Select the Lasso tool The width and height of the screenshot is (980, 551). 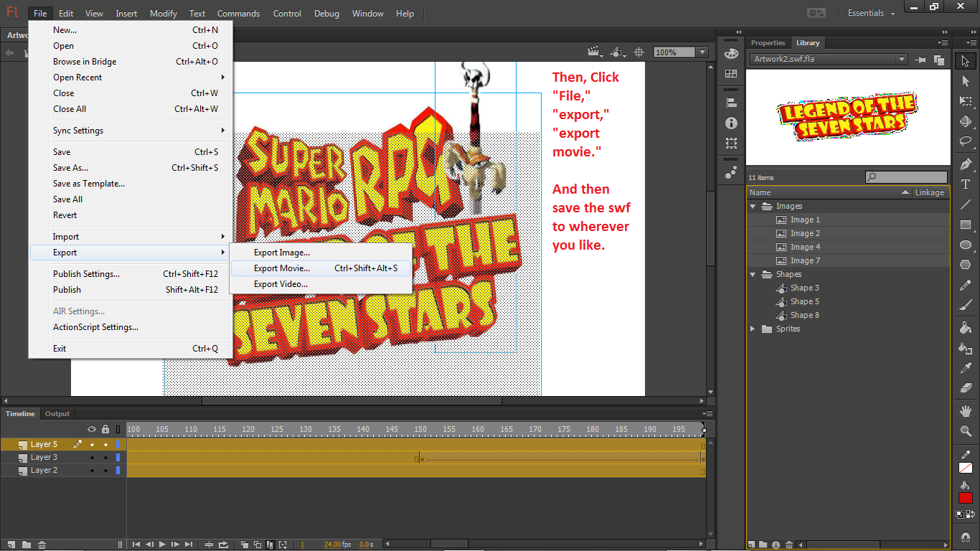(966, 142)
